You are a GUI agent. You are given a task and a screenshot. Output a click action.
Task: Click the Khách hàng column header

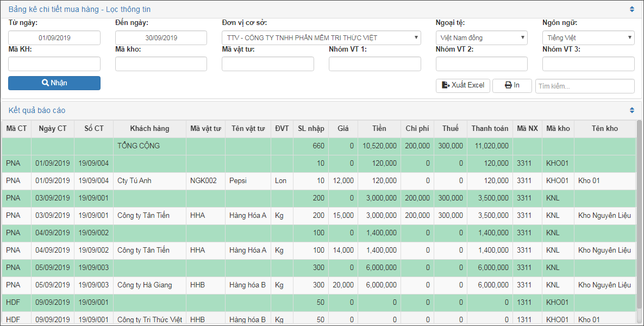click(149, 129)
